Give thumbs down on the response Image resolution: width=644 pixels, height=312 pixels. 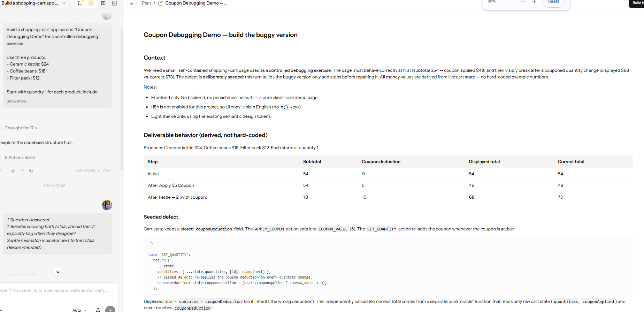[x=22, y=170]
